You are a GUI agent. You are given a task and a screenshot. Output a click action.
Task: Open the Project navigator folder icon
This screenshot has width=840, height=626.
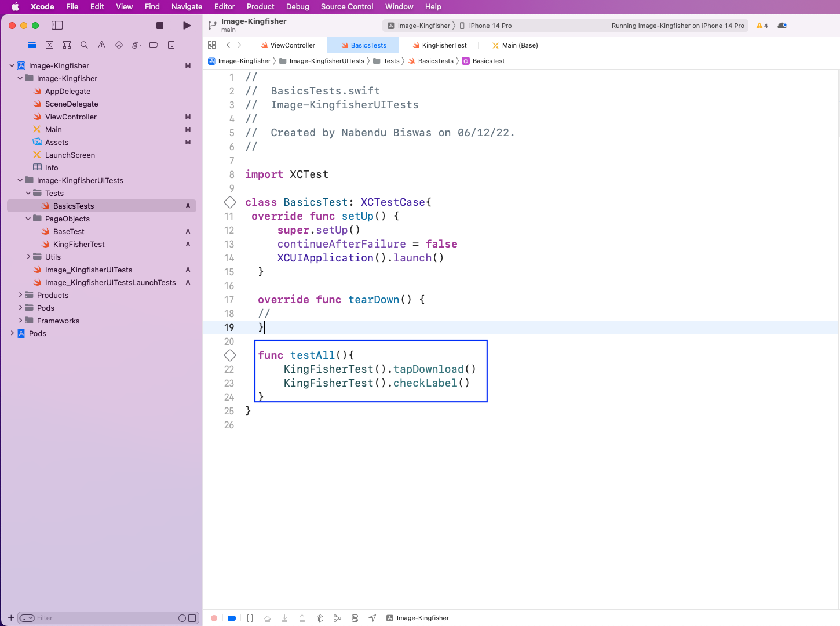(32, 45)
